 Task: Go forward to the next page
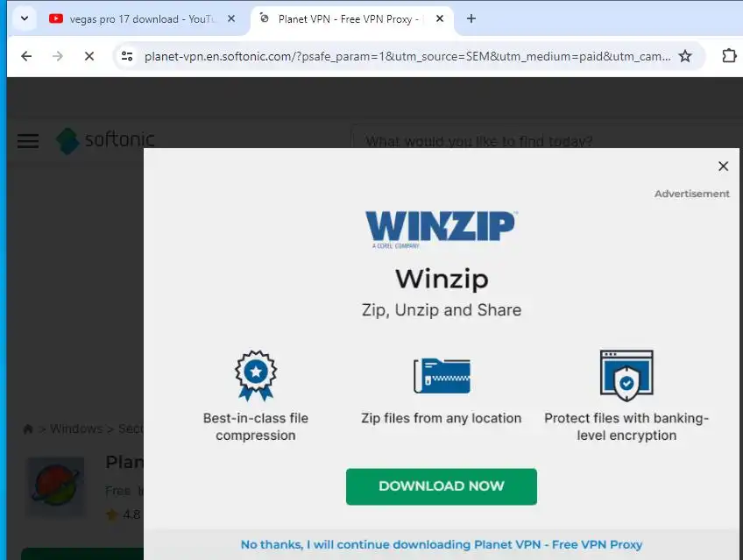[x=58, y=56]
